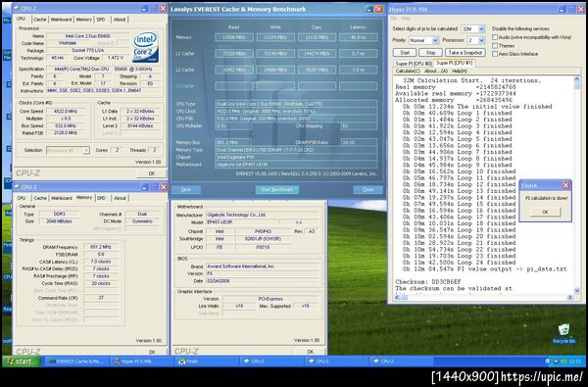Open the File menu in Hyper PI
The height and width of the screenshot is (387, 588).
click(x=393, y=19)
